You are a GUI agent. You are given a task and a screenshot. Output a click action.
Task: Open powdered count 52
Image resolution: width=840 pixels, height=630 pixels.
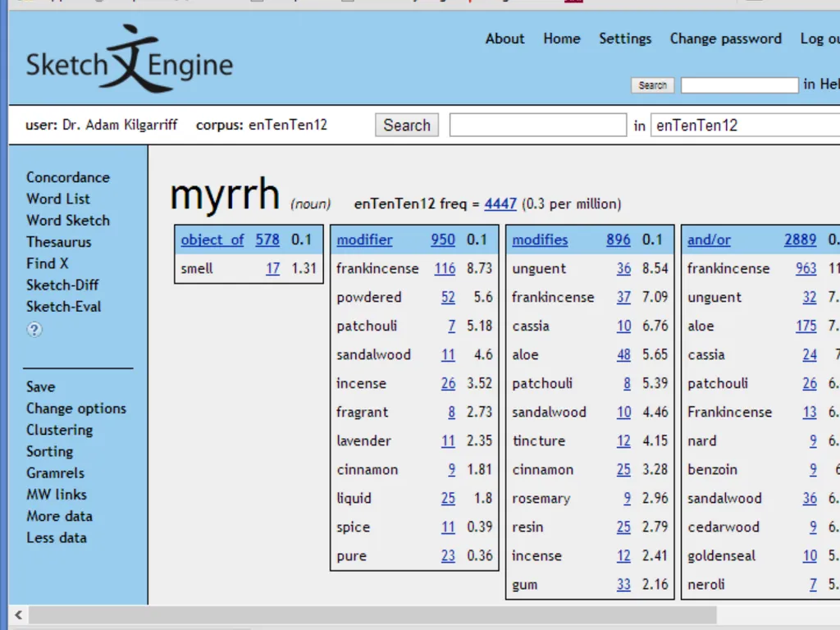click(448, 297)
